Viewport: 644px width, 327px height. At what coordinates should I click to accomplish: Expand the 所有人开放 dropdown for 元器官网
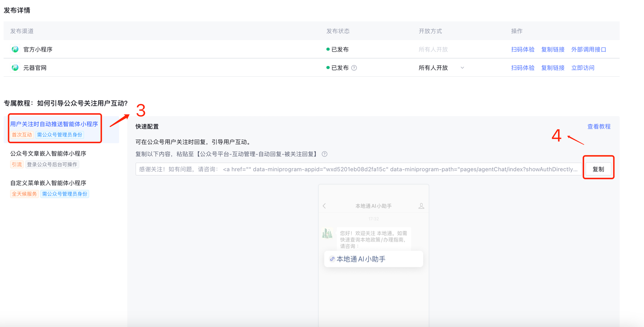click(462, 68)
